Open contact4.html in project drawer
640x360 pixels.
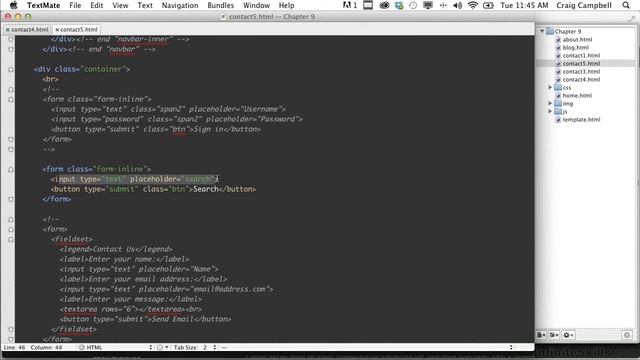pyautogui.click(x=581, y=80)
